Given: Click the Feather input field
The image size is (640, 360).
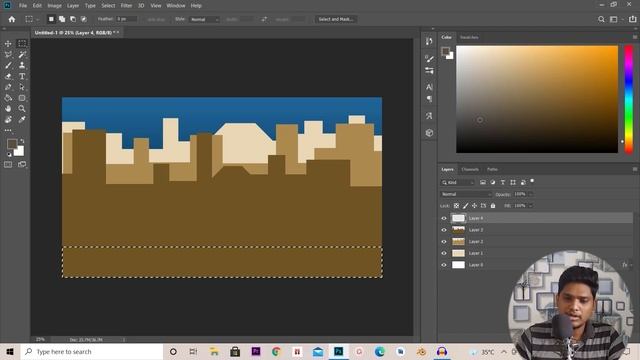Looking at the screenshot, I should click(x=126, y=19).
